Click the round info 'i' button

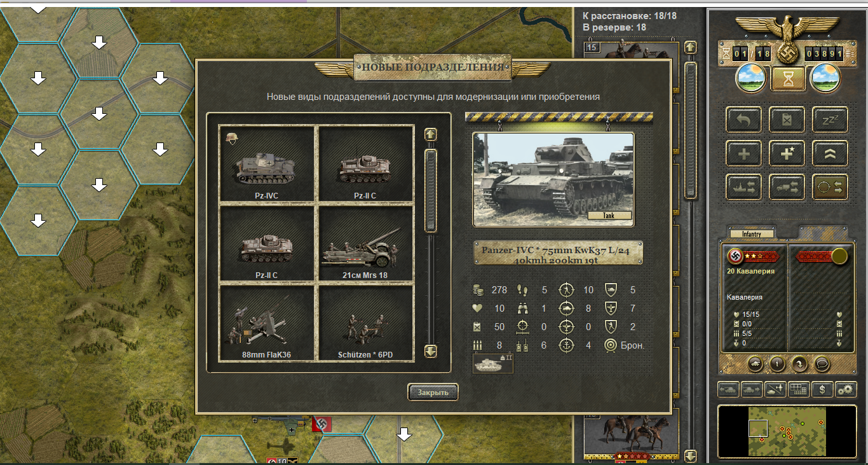(x=777, y=364)
